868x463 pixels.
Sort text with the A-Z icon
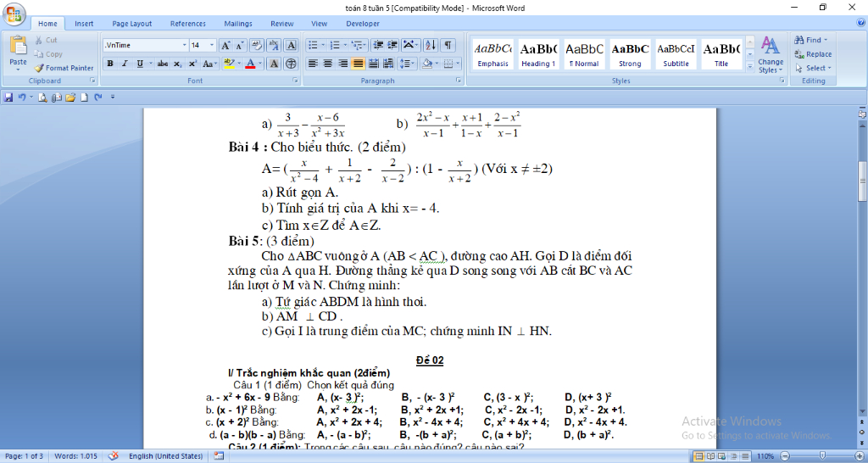[430, 45]
